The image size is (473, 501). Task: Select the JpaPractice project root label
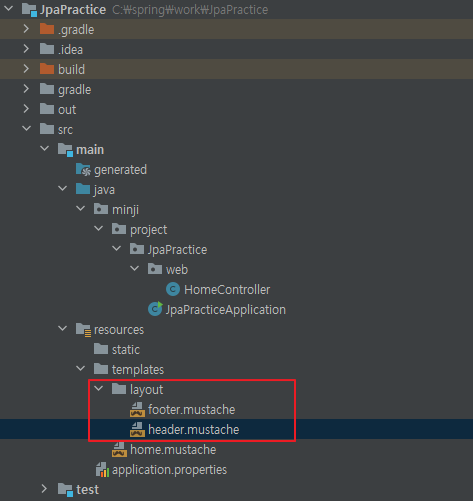(73, 10)
